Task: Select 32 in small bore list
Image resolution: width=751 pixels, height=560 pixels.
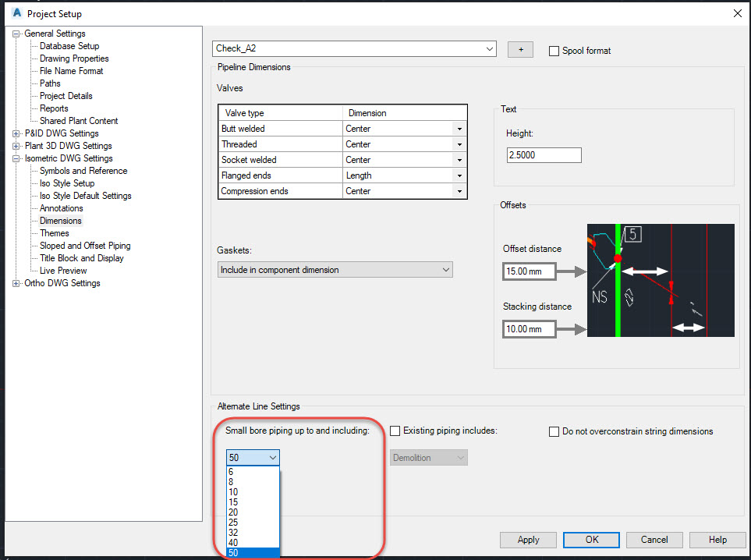Action: click(253, 532)
